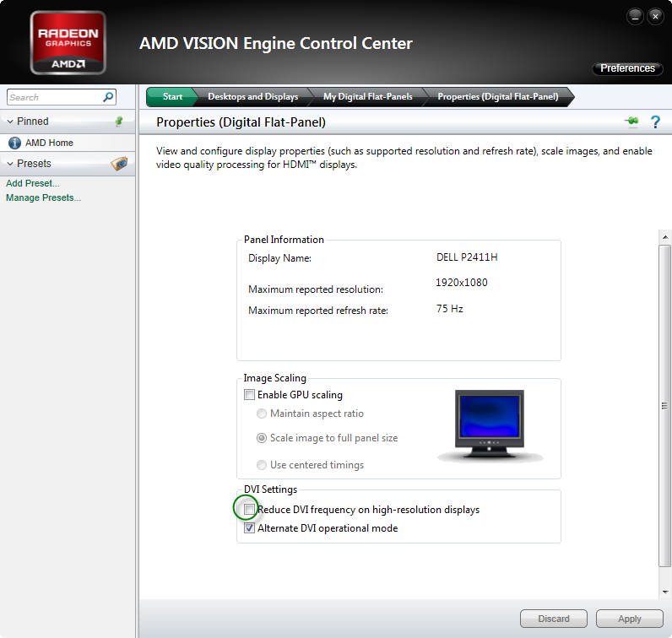Image resolution: width=672 pixels, height=638 pixels.
Task: Click the green pin icon in Pinned header
Action: (119, 122)
